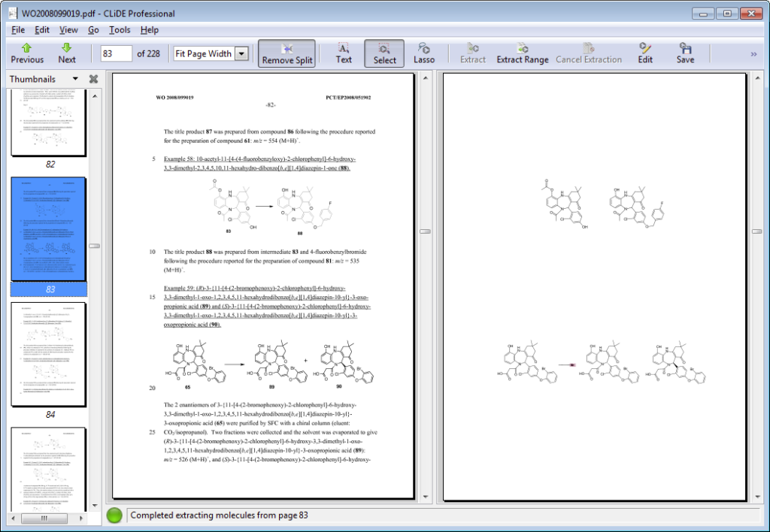Screen dimensions: 770x532
Task: Open the Go menu
Action: 93,30
